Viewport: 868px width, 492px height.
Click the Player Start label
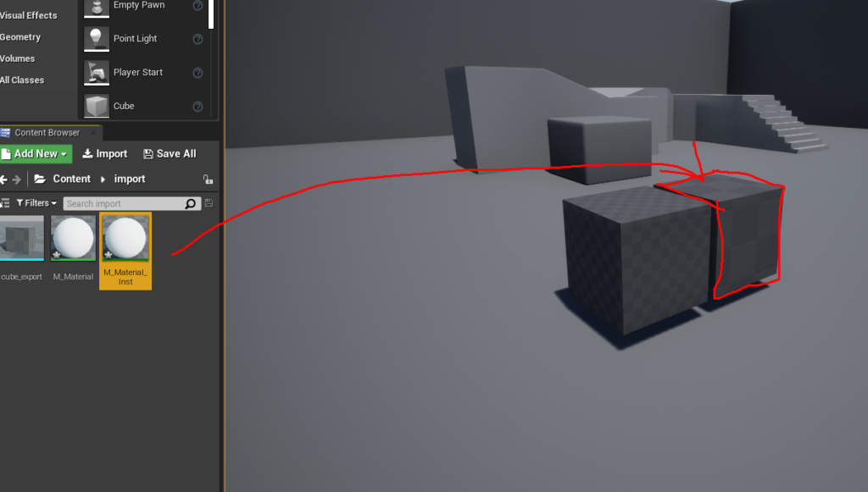(x=138, y=73)
